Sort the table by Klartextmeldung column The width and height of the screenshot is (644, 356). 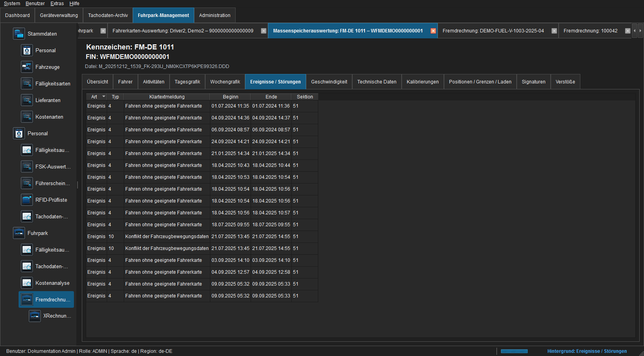167,97
